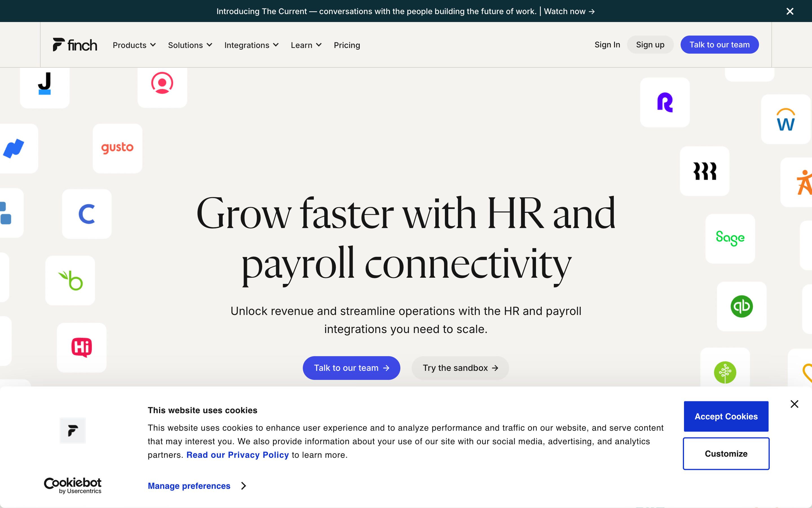Click the BambooHR green b logo tile
812x508 pixels.
tap(70, 281)
